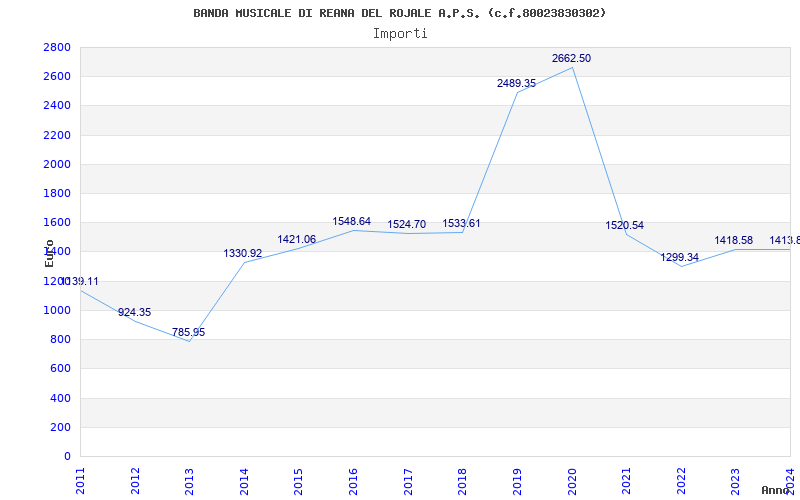Click the 2800 y-axis value

pyautogui.click(x=57, y=47)
